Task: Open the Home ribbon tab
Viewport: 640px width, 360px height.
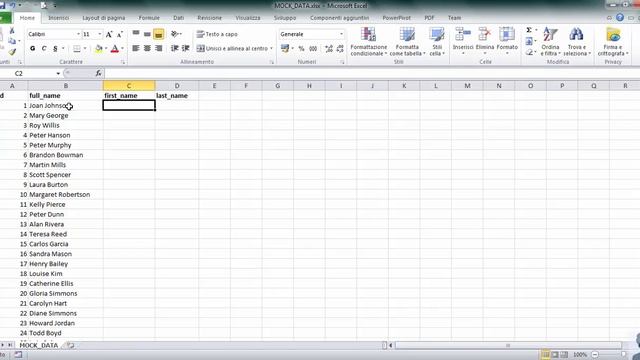Action: click(27, 18)
